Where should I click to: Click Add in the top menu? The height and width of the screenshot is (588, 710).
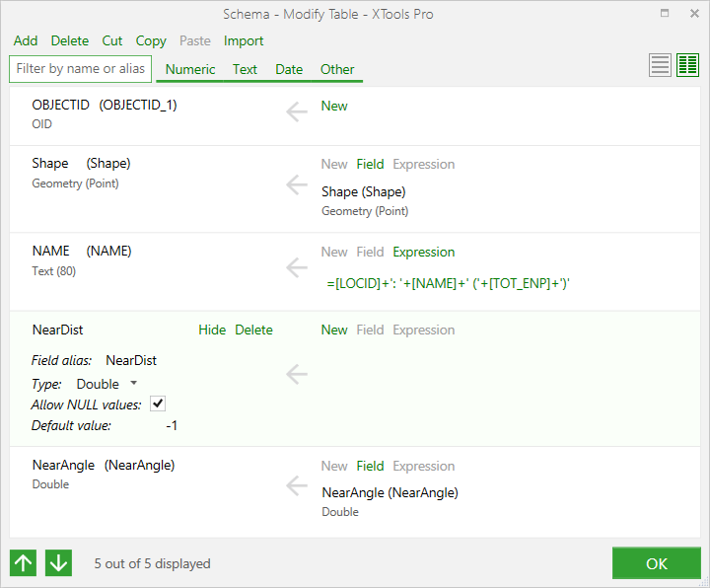pos(26,40)
